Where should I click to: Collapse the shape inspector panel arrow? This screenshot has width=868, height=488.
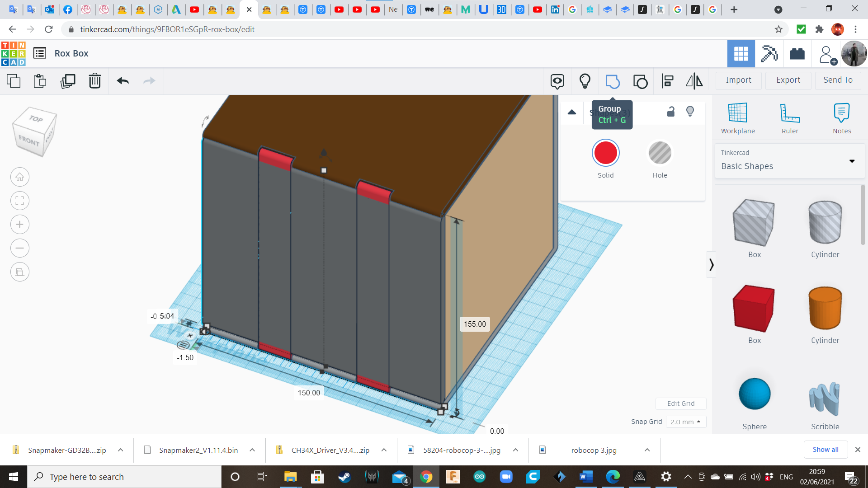pyautogui.click(x=572, y=112)
